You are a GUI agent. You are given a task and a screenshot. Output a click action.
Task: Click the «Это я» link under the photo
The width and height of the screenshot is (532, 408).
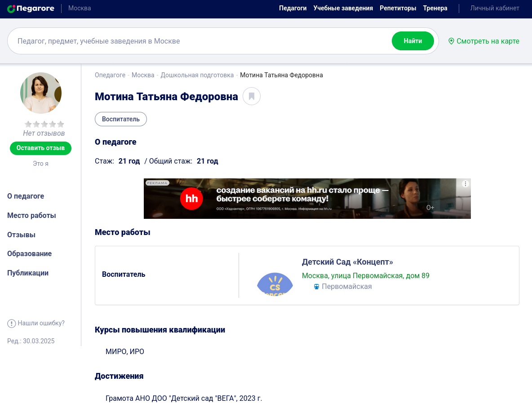41,164
